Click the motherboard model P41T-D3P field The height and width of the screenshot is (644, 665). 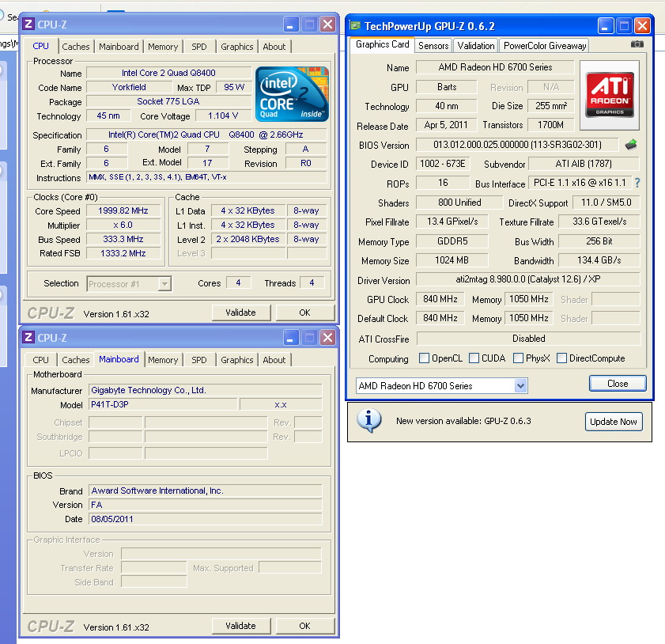tap(163, 405)
